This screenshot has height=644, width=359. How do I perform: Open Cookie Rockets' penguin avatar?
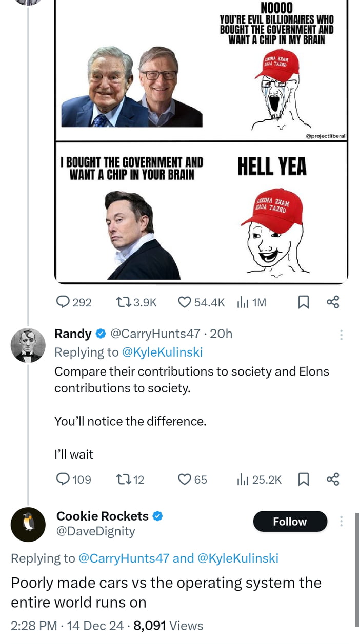(28, 525)
